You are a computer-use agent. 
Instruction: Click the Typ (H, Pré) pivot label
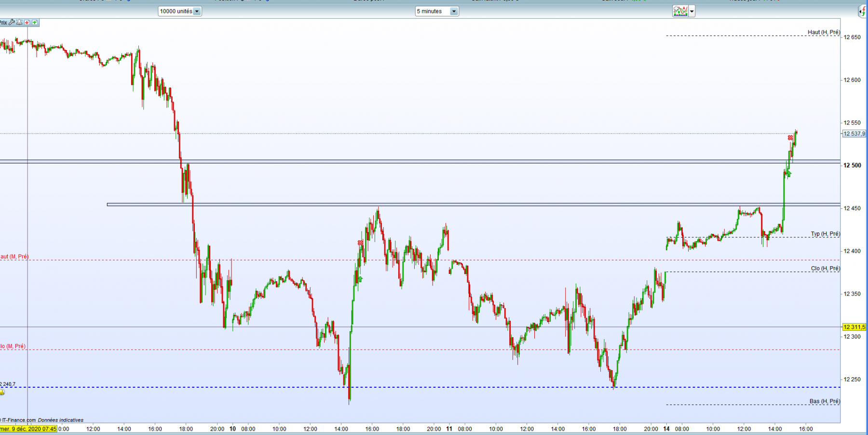point(825,234)
